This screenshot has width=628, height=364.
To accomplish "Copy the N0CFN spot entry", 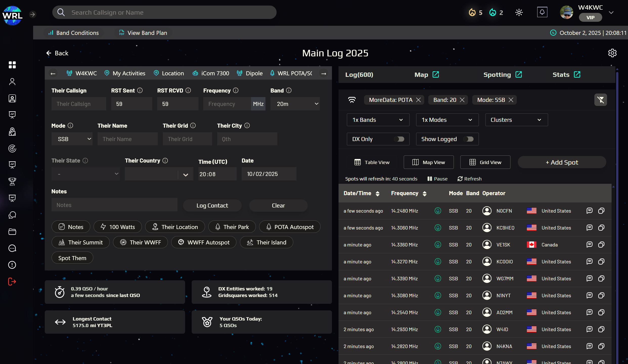I will click(x=601, y=211).
